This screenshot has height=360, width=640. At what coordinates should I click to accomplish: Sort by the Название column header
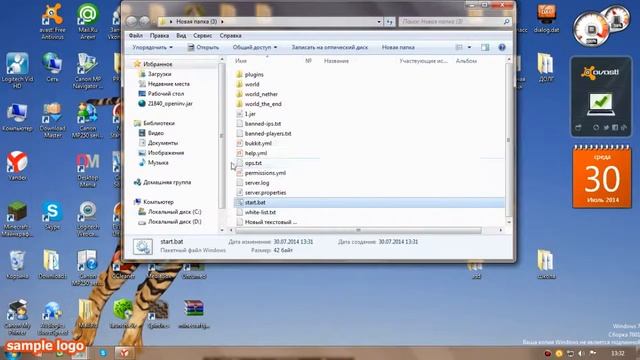(x=336, y=61)
